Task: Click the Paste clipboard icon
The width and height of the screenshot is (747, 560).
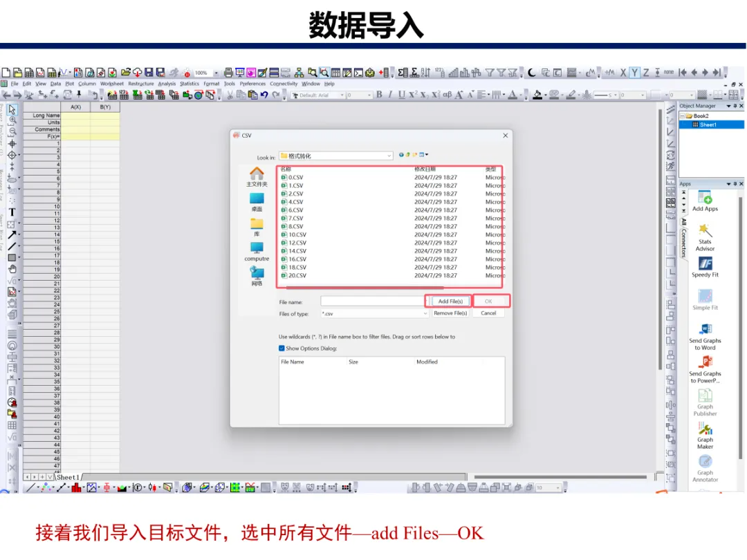Action: pos(253,95)
